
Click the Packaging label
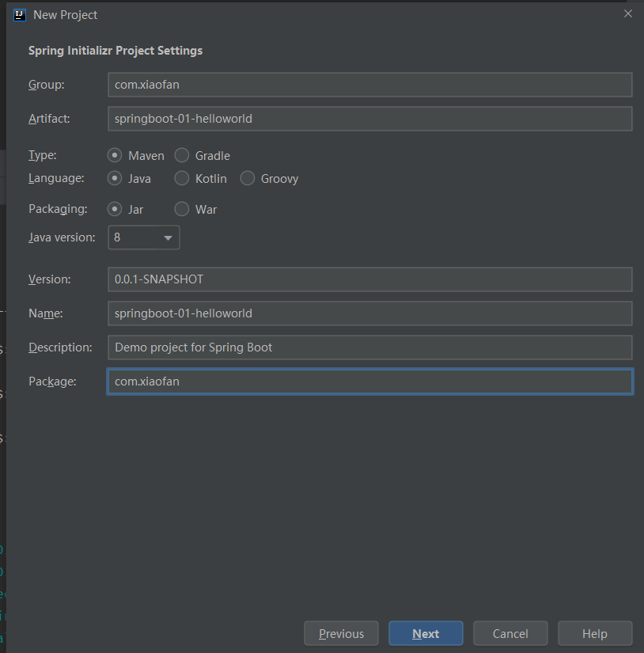(58, 209)
